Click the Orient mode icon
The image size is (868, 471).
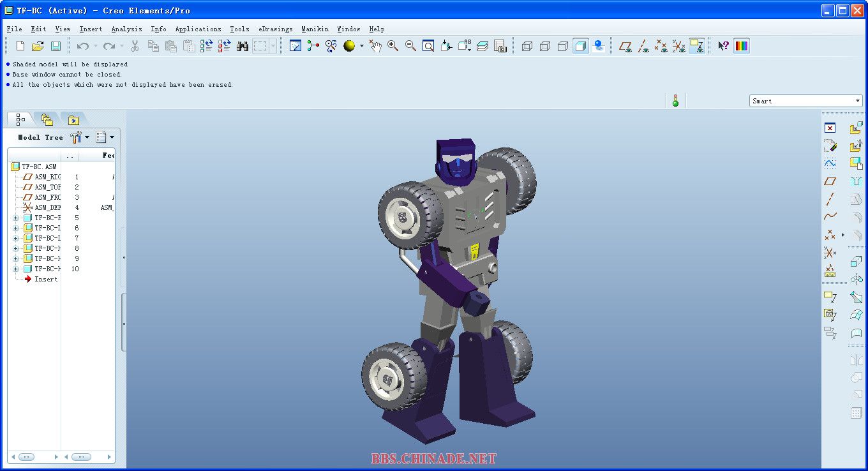pos(331,46)
